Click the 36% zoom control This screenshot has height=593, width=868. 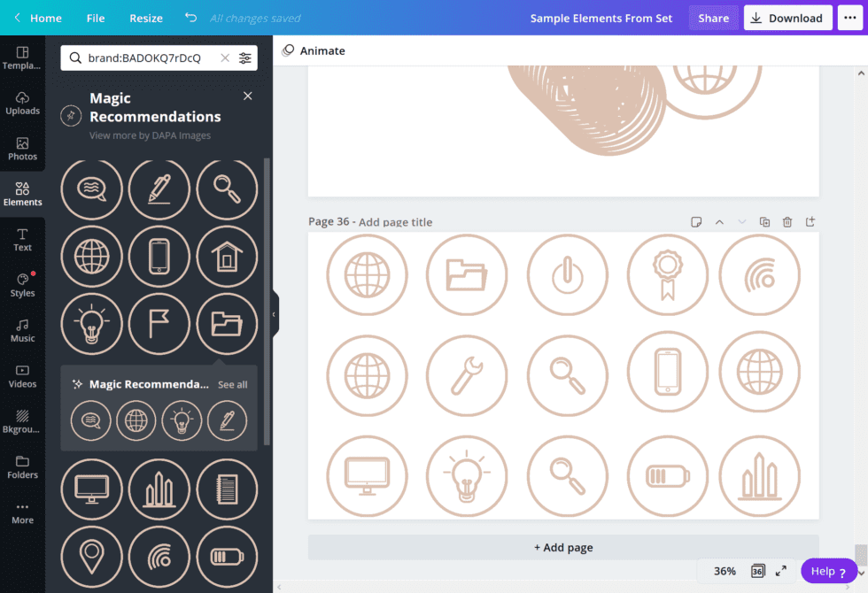click(x=726, y=571)
